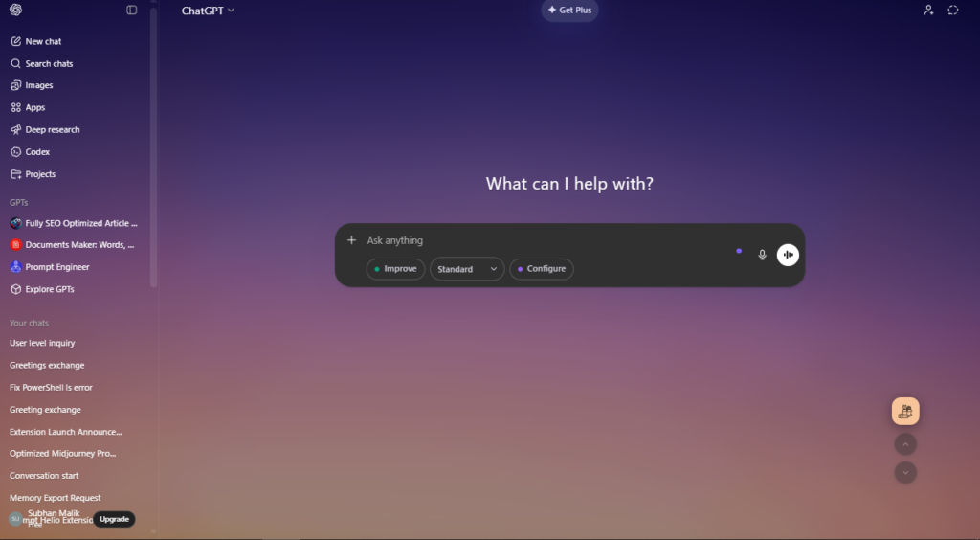Click the Upgrade button
This screenshot has height=540, width=980.
tap(114, 519)
